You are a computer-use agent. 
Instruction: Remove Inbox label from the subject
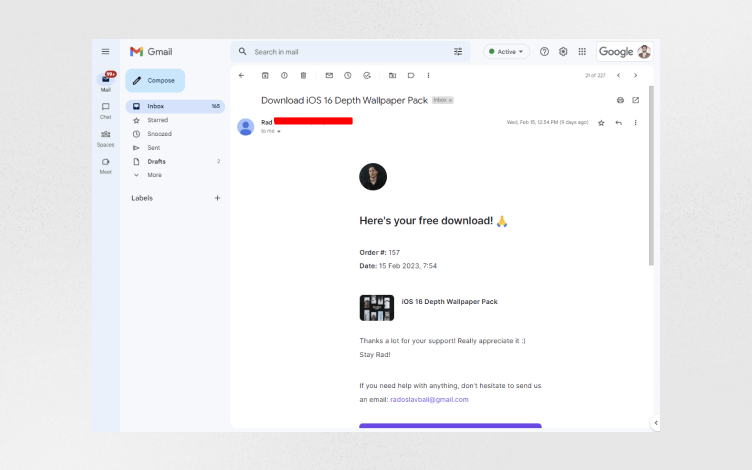[x=450, y=100]
